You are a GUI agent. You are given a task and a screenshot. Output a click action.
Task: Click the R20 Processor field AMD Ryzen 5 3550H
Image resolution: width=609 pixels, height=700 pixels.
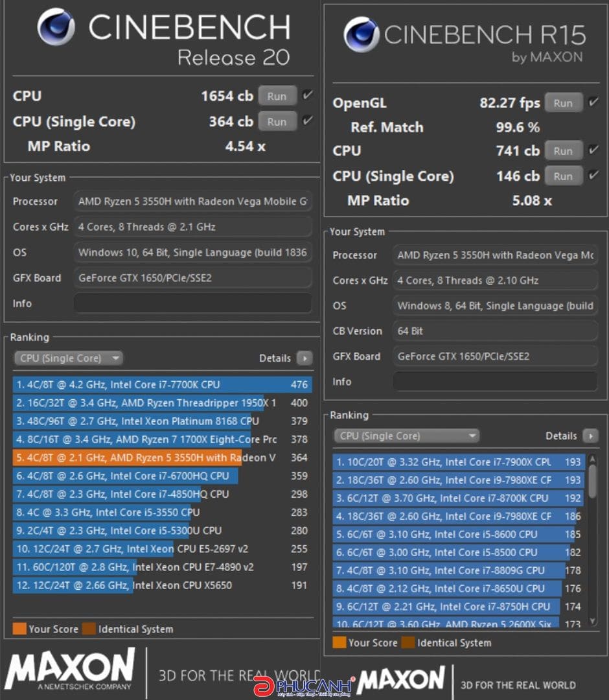[192, 202]
